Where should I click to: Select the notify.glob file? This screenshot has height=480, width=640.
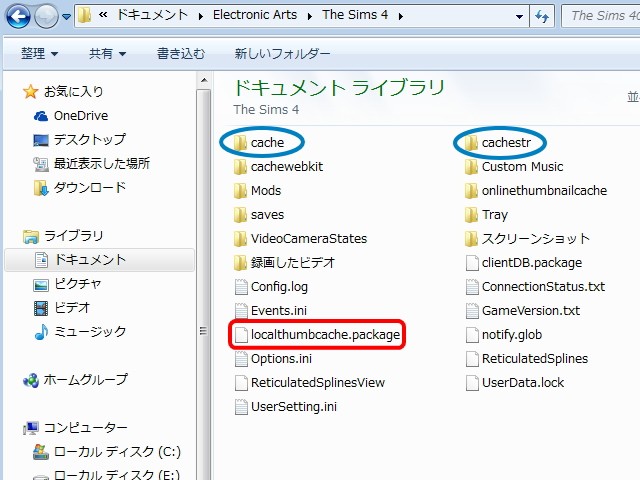504,335
